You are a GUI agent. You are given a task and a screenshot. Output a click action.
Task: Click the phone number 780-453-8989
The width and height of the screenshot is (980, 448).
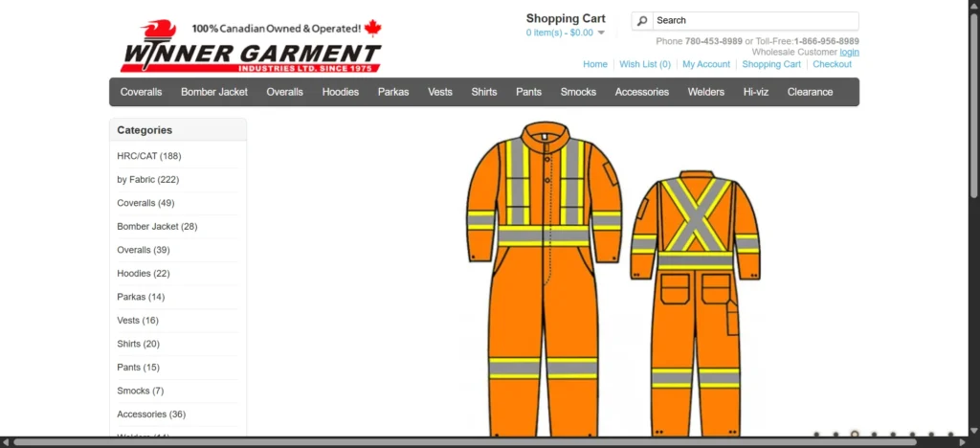coord(714,41)
